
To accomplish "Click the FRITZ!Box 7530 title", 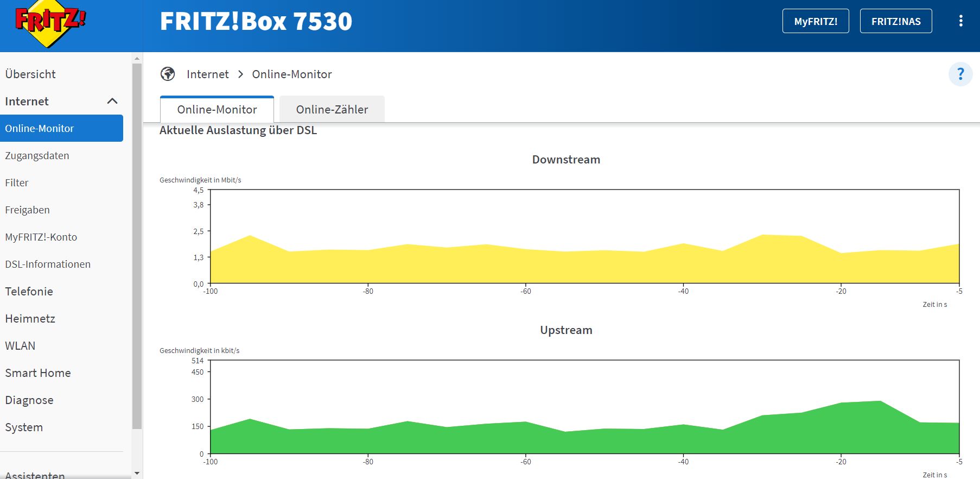I will click(256, 21).
